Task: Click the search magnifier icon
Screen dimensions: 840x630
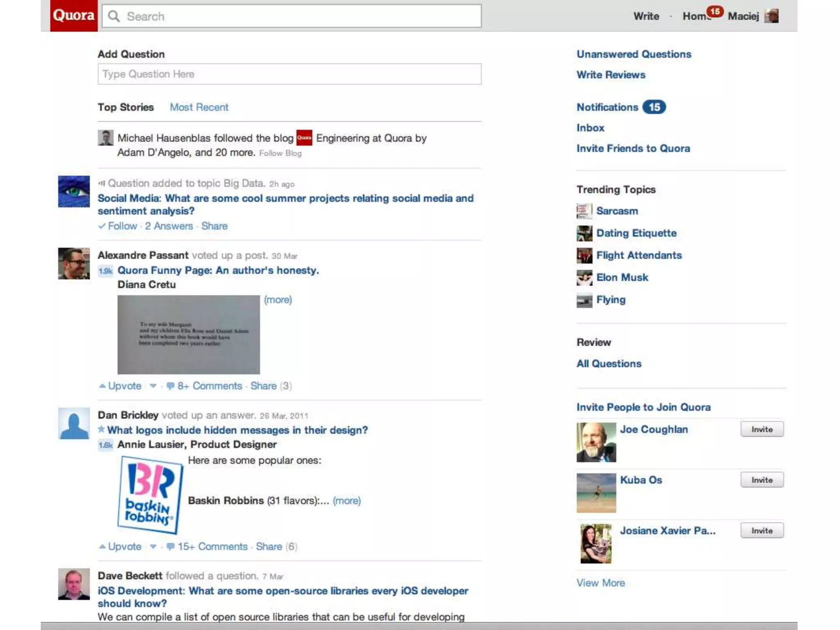Action: coord(114,16)
